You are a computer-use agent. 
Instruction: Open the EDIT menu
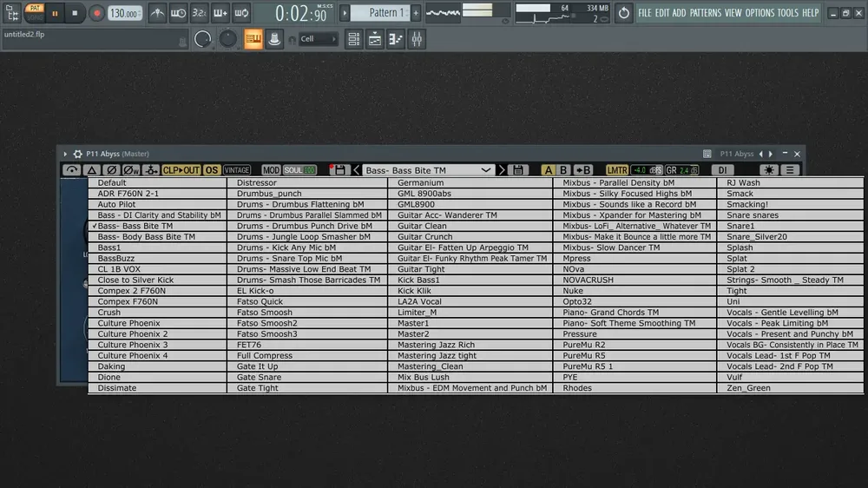pyautogui.click(x=662, y=13)
